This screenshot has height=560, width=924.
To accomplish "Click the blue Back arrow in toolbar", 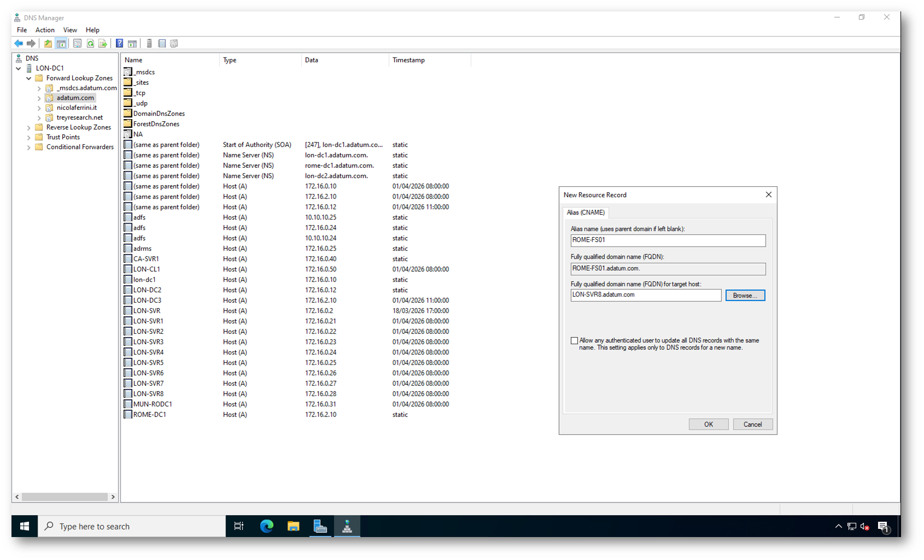I will (19, 44).
